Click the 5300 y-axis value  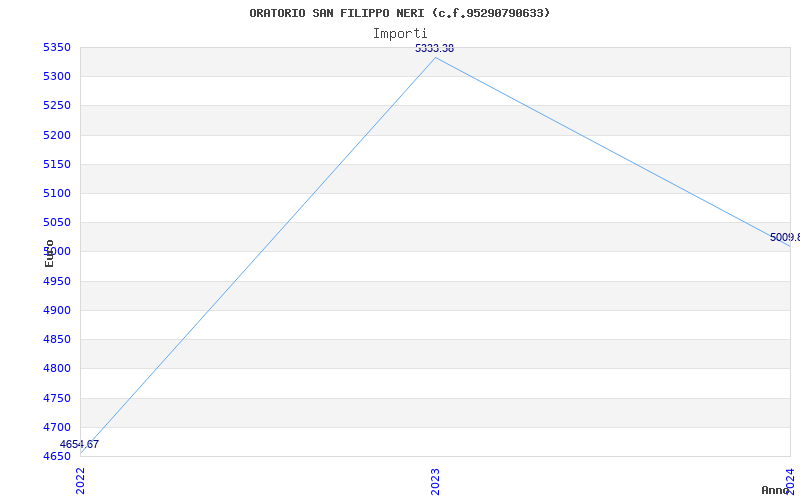pyautogui.click(x=57, y=77)
